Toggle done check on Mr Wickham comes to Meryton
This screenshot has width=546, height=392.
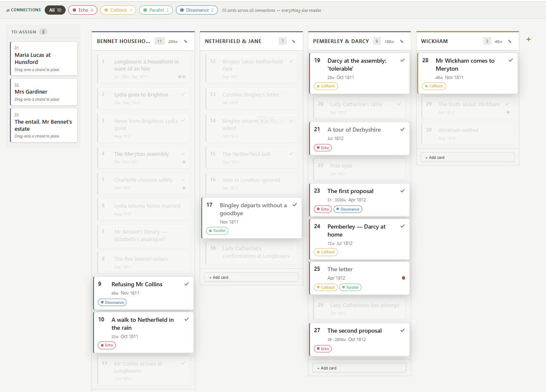pyautogui.click(x=510, y=60)
